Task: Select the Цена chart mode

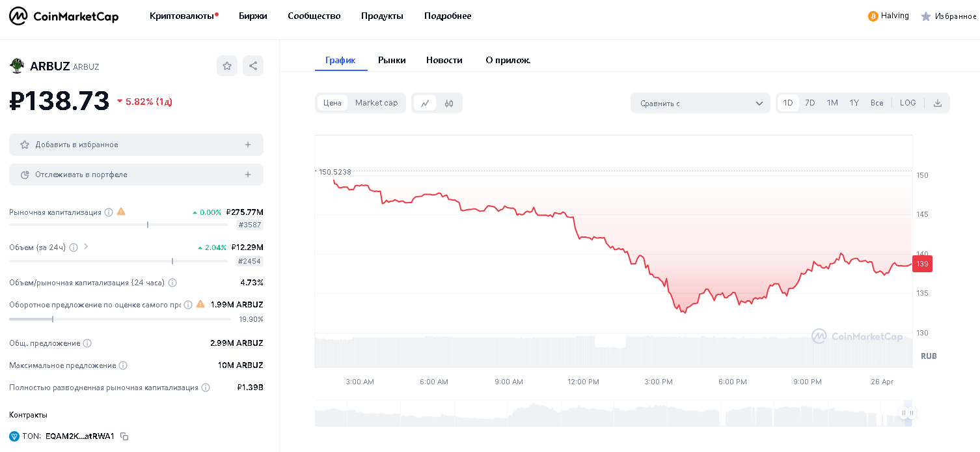Action: 333,103
